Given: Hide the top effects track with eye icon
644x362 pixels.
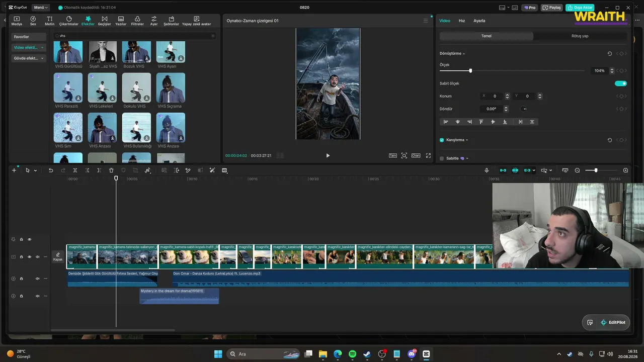Looking at the screenshot, I should click(29, 239).
